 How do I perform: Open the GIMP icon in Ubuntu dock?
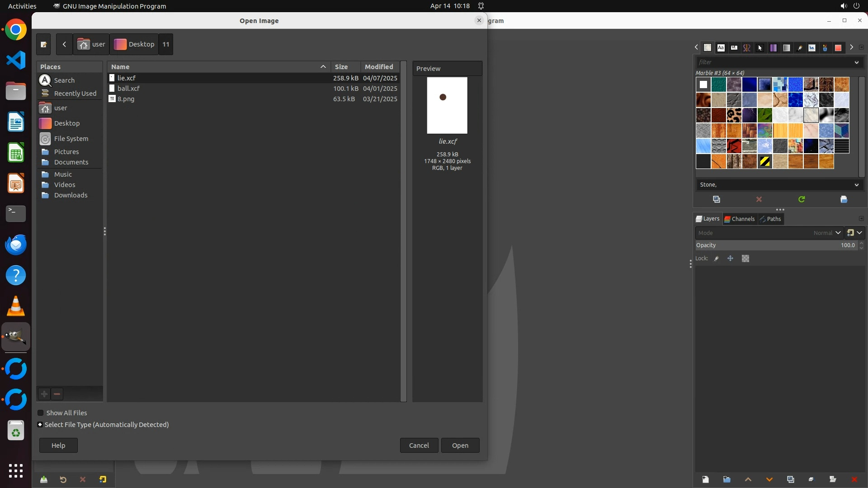click(x=16, y=337)
